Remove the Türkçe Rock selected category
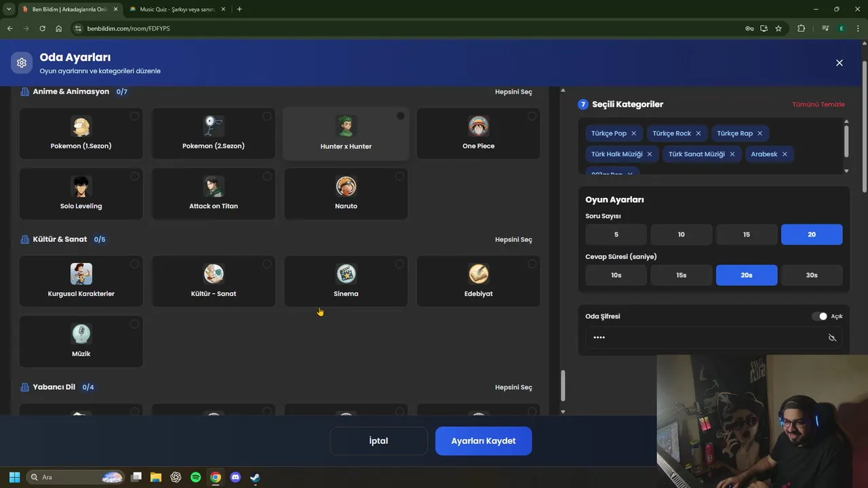 [698, 134]
